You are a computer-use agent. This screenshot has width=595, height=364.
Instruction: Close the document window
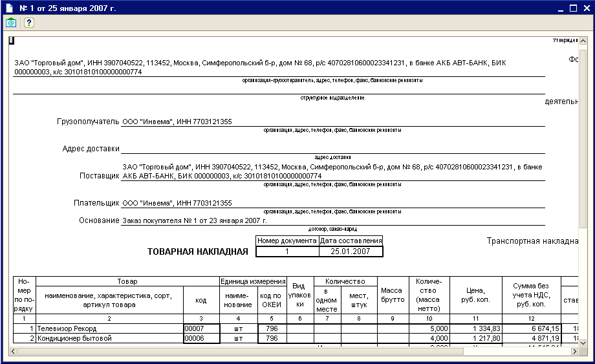point(587,8)
